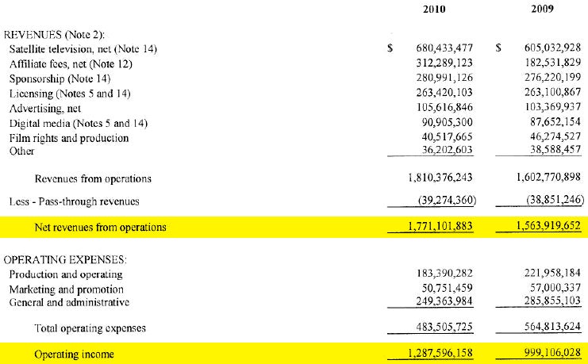588x364 pixels.
Task: Click the value 182,531,829
Action: pos(553,62)
